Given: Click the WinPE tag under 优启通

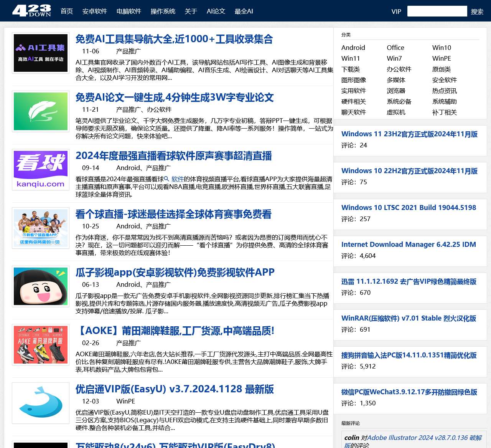Looking at the screenshot, I should [x=126, y=401].
